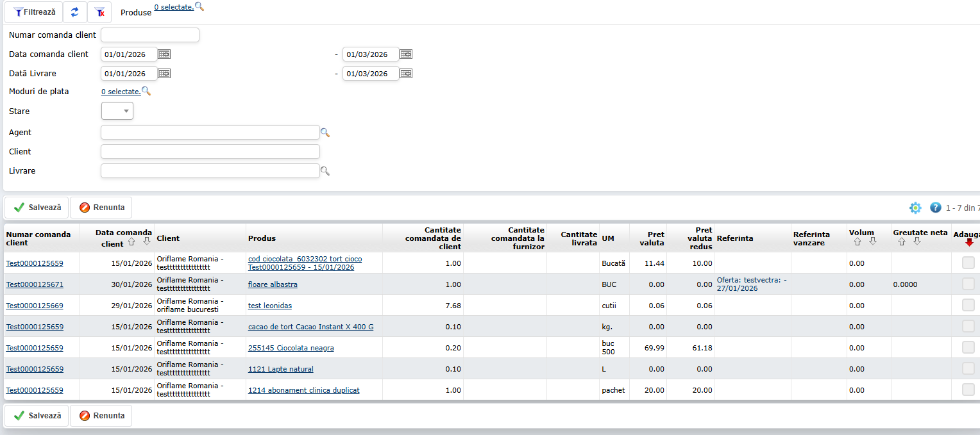
Task: Tick the checkbox in test leonidas row
Action: click(968, 305)
